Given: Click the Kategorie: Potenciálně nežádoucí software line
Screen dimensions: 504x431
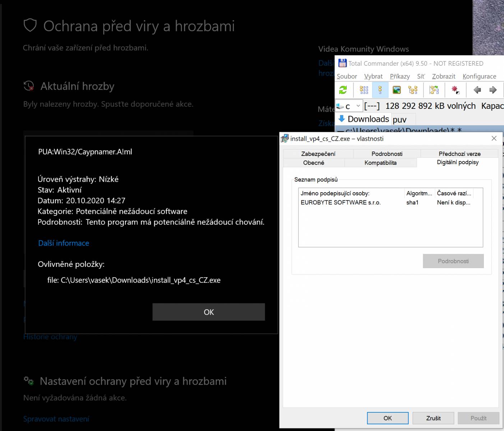Looking at the screenshot, I should pyautogui.click(x=112, y=211).
